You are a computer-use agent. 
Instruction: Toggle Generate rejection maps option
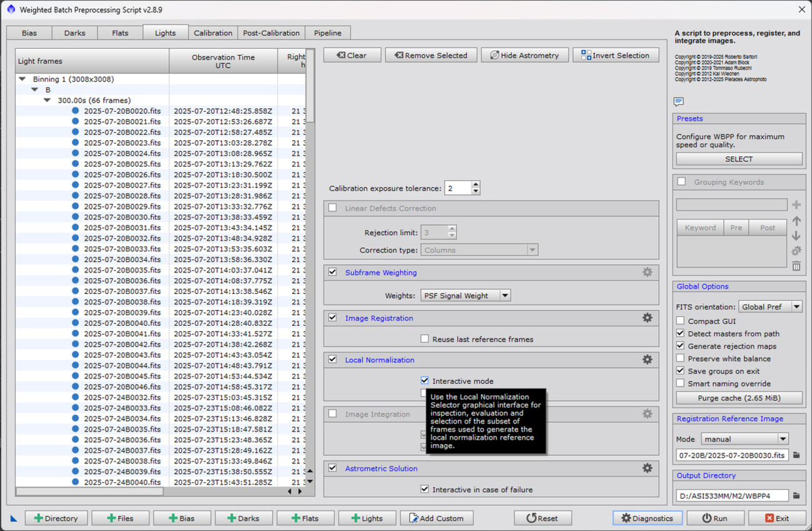click(681, 346)
